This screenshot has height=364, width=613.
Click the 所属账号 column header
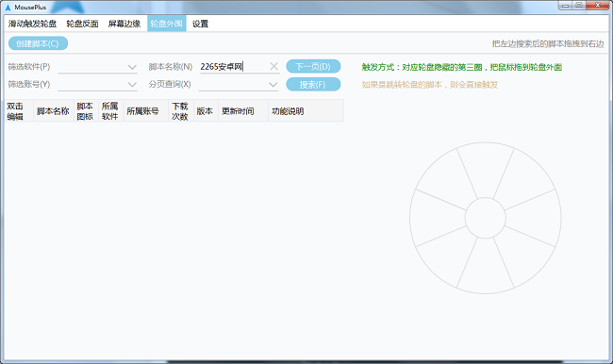pos(146,111)
